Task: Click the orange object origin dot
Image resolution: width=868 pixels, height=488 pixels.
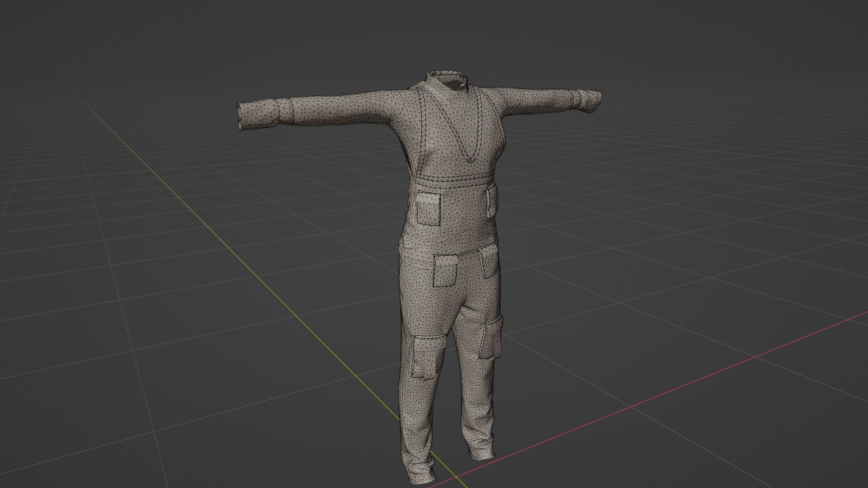Action: tap(456, 477)
